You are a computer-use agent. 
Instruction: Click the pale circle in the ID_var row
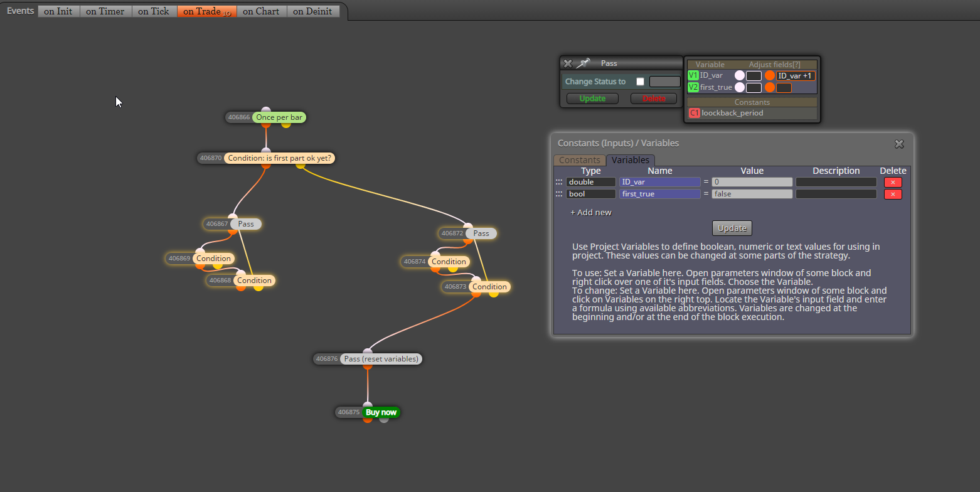[x=740, y=75]
